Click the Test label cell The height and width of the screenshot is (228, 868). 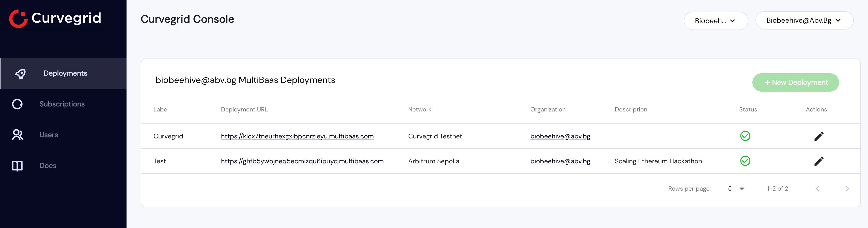159,161
